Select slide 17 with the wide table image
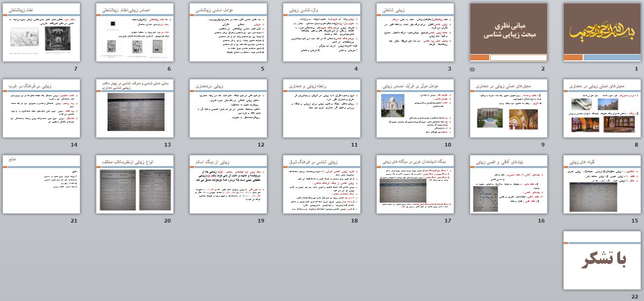The width and height of the screenshot is (644, 301). point(415,184)
